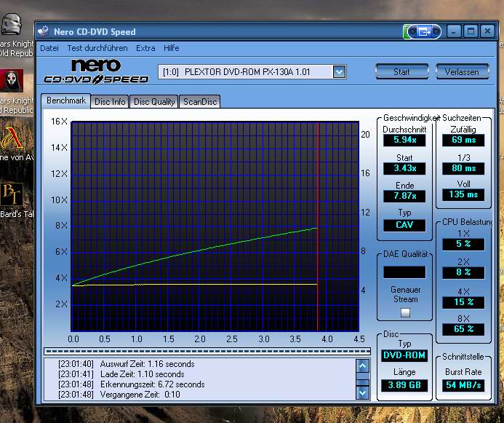Open the Datei menu
Image resolution: width=504 pixels, height=423 pixels.
(49, 48)
